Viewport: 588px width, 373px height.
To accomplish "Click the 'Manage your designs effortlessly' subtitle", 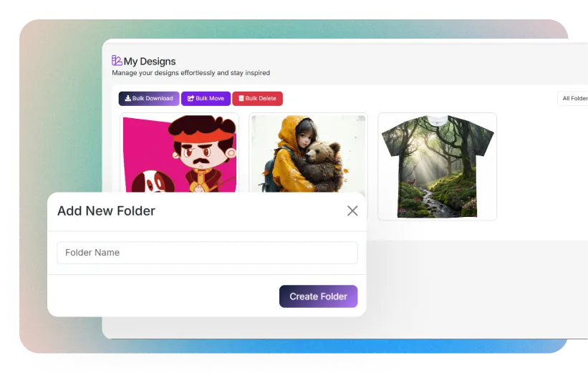I will (191, 73).
